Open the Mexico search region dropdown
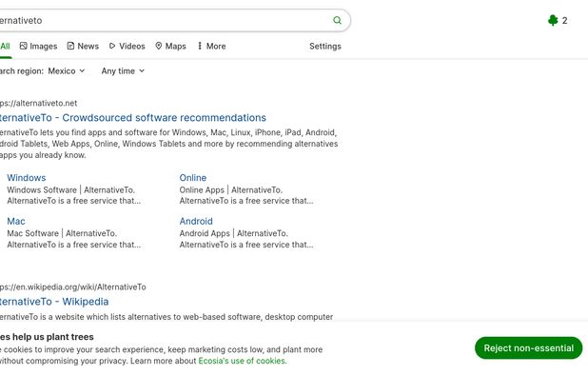588x375 pixels. pyautogui.click(x=67, y=70)
